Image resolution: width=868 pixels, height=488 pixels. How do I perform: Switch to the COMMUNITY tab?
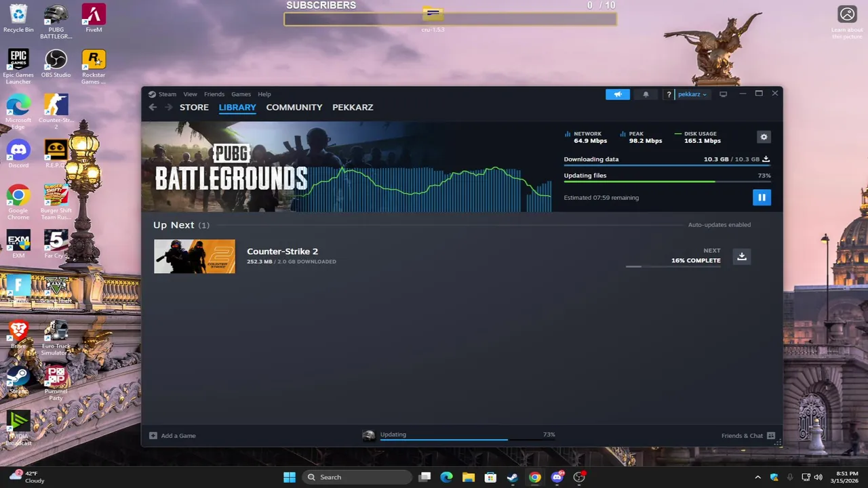coord(294,107)
